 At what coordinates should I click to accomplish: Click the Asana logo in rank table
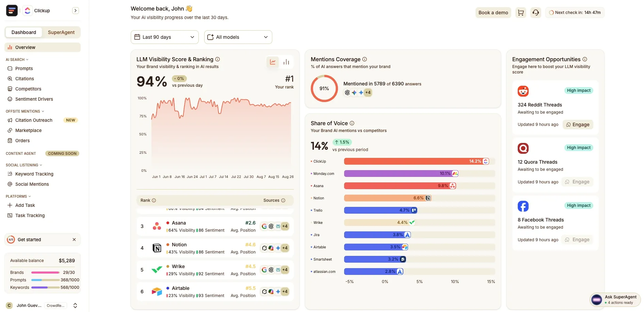157,226
